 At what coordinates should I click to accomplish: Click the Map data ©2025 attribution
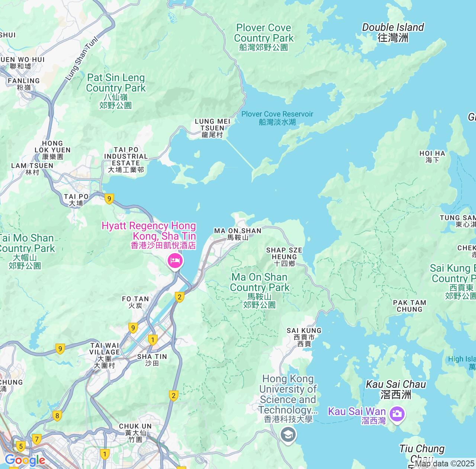point(445,464)
